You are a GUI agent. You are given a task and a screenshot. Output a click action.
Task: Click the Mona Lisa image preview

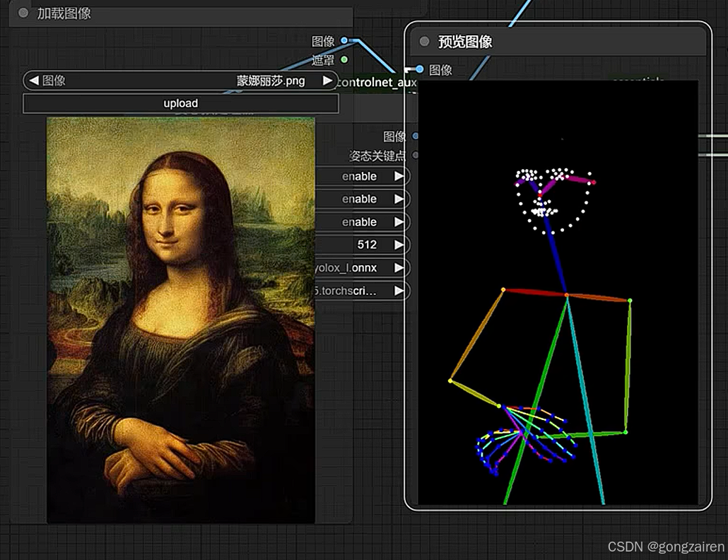click(181, 320)
